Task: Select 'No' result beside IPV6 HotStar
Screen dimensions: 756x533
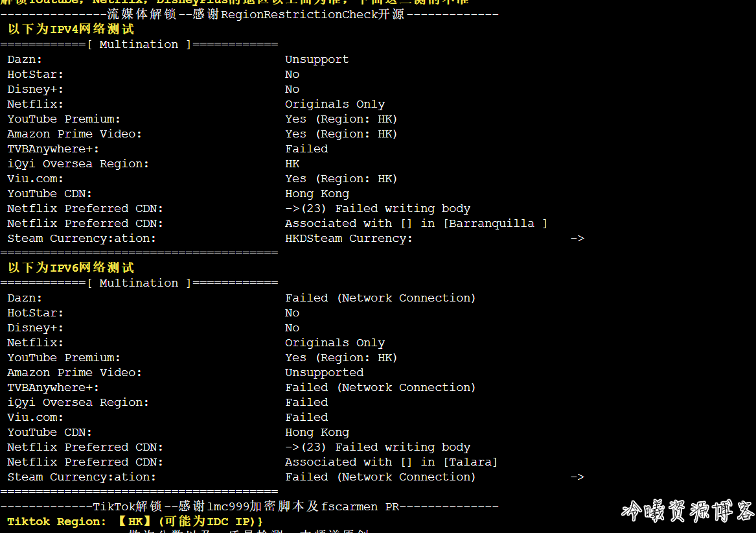Action: 292,313
